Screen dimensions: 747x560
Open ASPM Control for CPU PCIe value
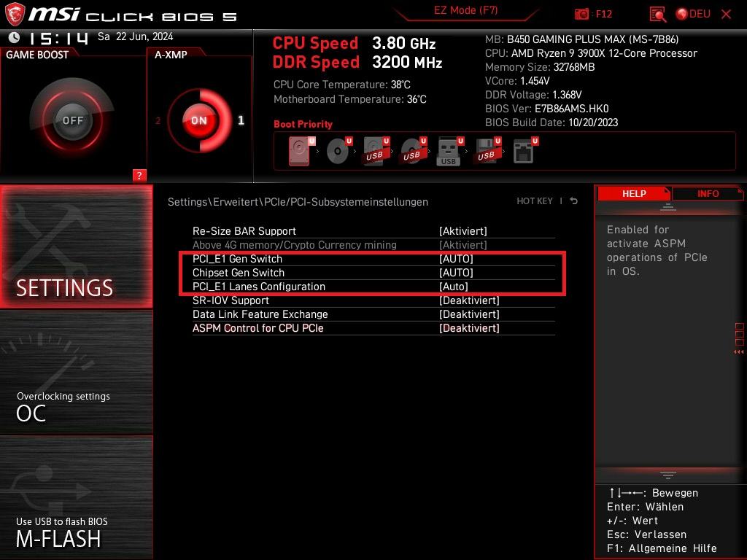[x=469, y=328]
